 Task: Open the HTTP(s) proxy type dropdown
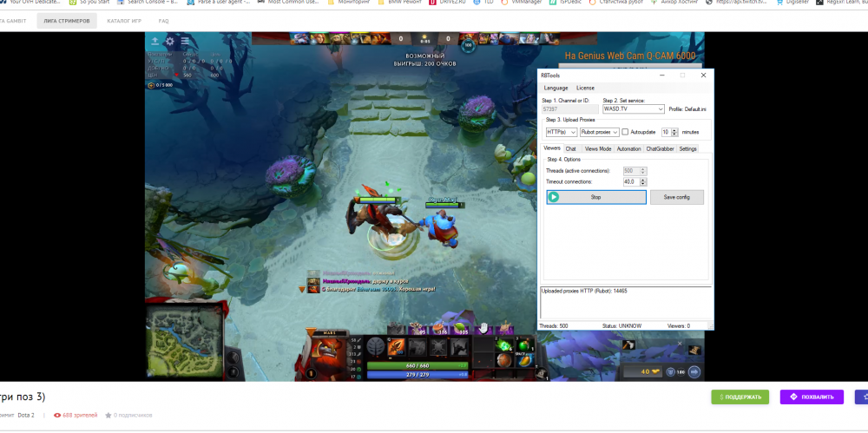[x=573, y=132]
